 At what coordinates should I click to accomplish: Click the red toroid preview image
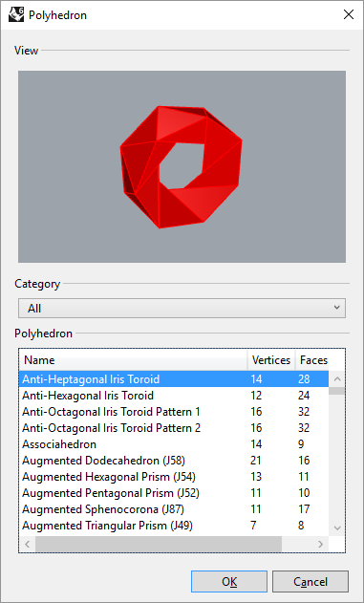pyautogui.click(x=181, y=167)
